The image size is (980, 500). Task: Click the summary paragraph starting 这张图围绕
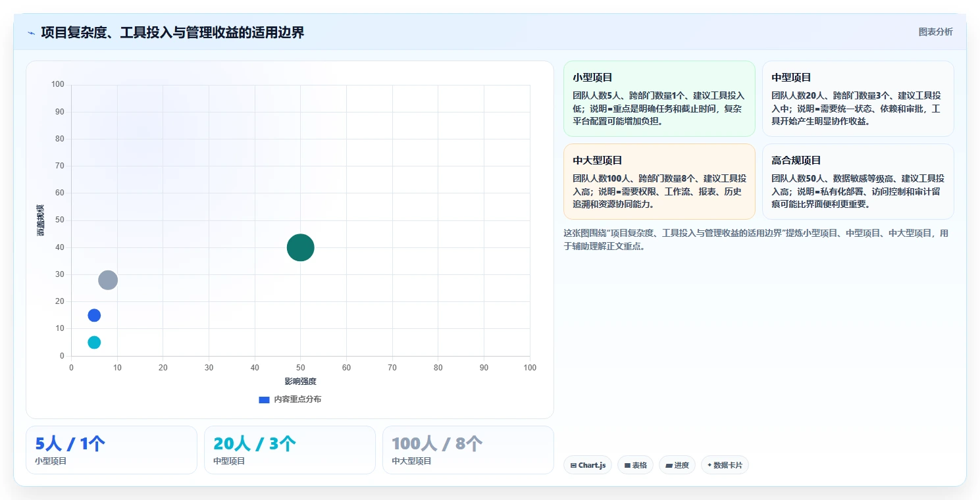click(x=757, y=239)
